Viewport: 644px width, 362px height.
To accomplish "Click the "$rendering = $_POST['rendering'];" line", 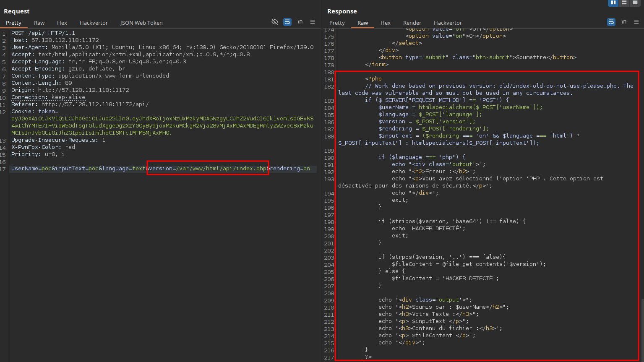I will [434, 129].
